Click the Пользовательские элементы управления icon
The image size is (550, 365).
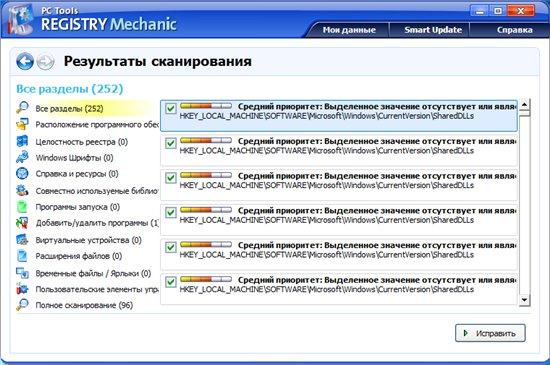pos(22,289)
